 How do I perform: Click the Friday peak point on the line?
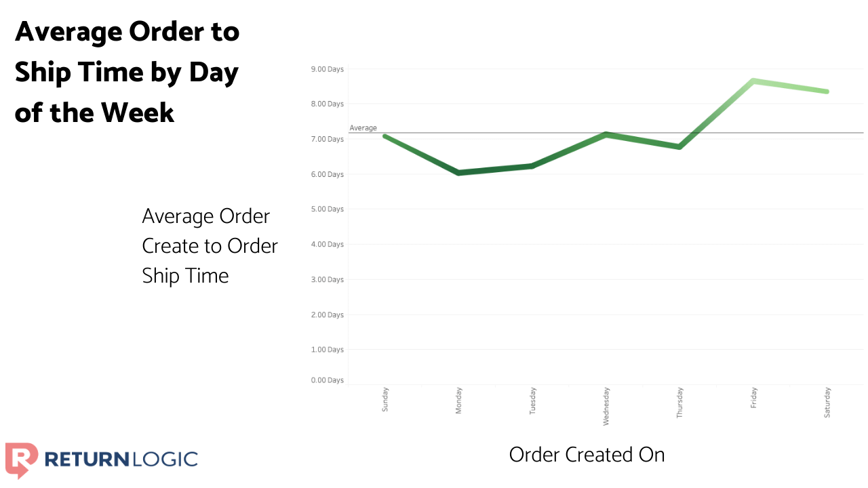[x=753, y=81]
